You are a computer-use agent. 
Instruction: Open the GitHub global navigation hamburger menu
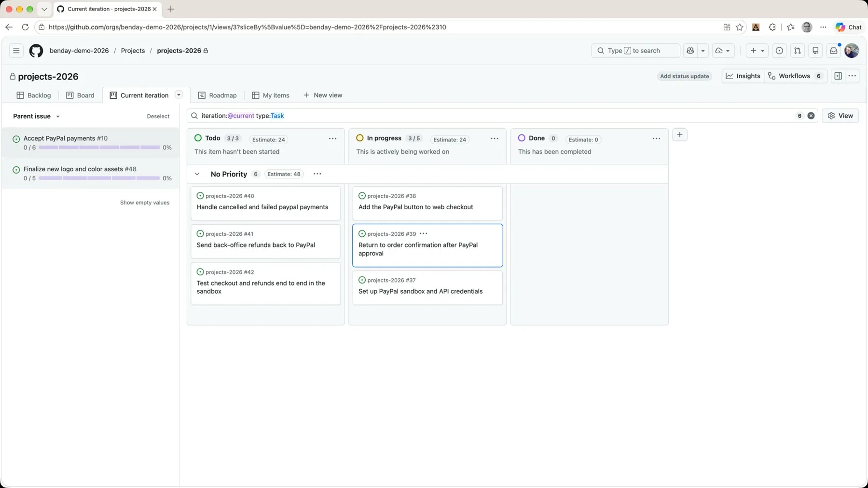[16, 51]
